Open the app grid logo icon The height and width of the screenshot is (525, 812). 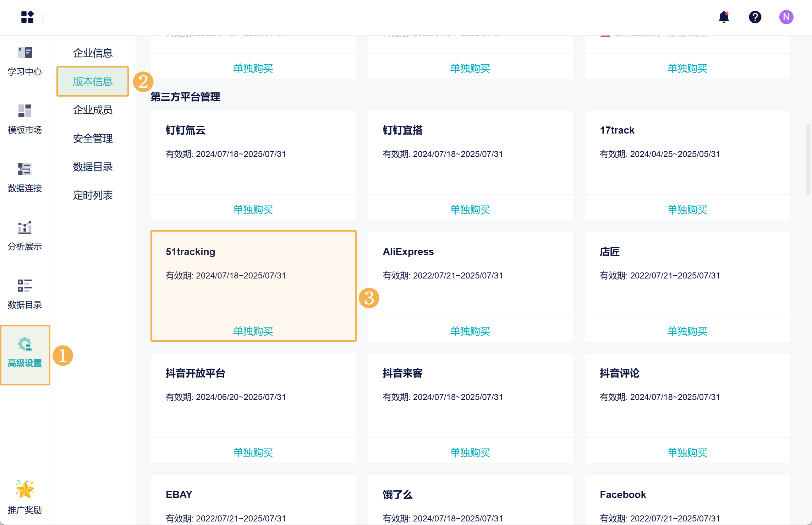coord(27,17)
